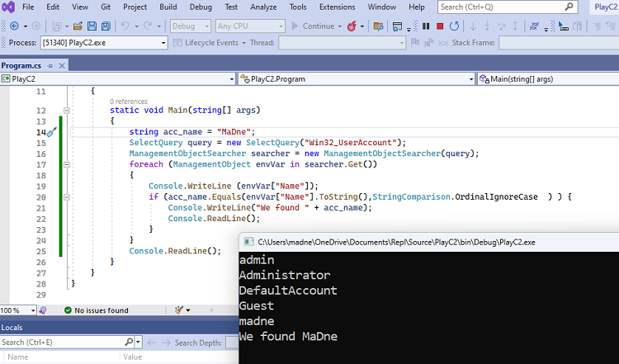Open the PlayC2 project navigation dropdown

[118, 79]
